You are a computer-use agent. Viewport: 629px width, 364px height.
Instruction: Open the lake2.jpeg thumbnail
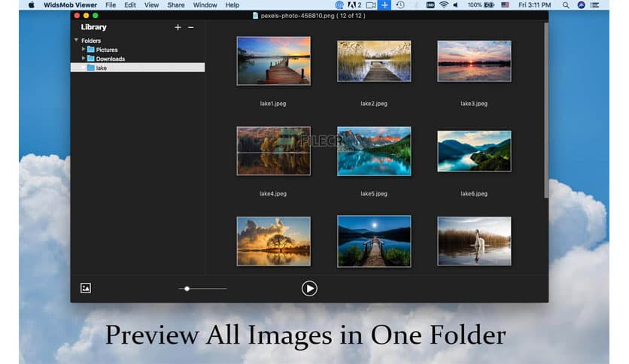[x=374, y=61]
